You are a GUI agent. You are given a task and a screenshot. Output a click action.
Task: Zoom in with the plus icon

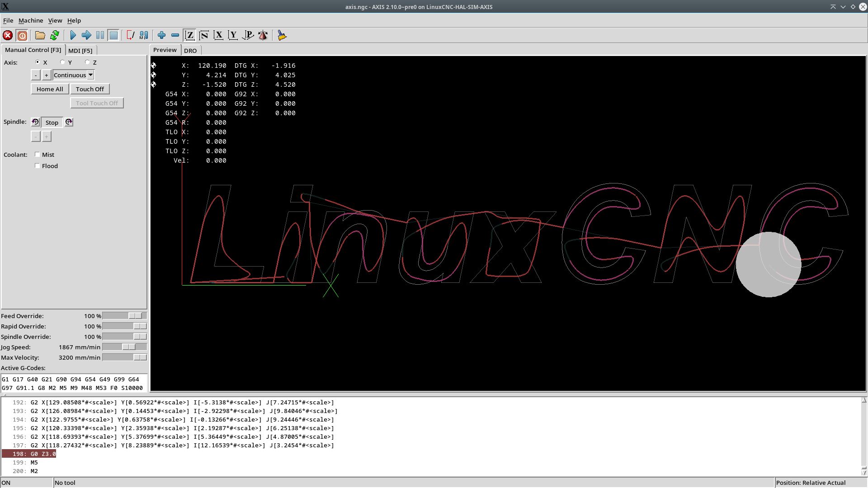(x=161, y=35)
